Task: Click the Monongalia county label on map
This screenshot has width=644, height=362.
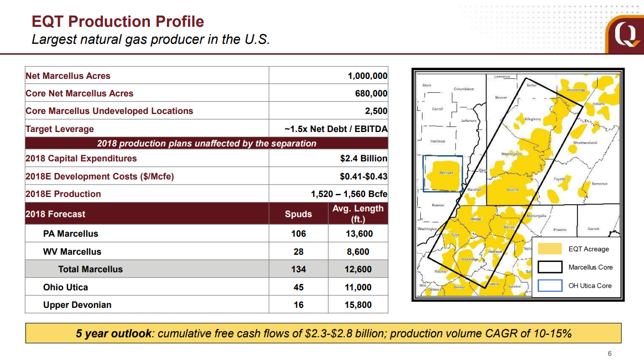Action: point(536,216)
